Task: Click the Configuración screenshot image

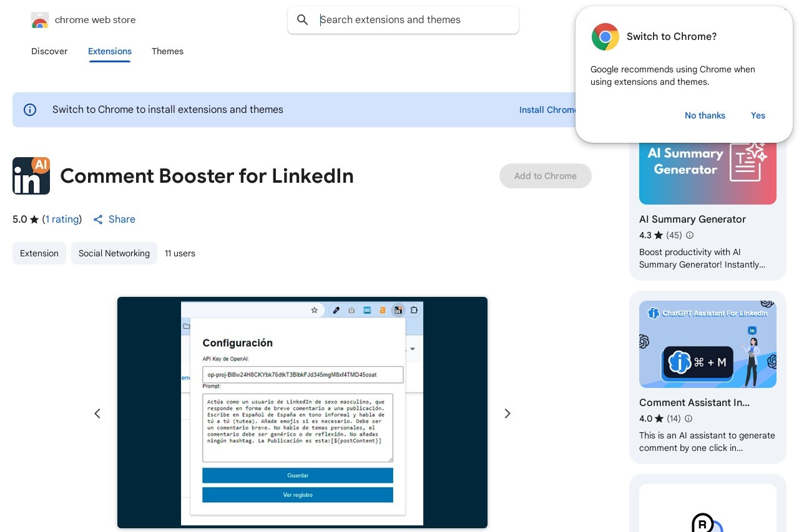Action: pos(302,413)
